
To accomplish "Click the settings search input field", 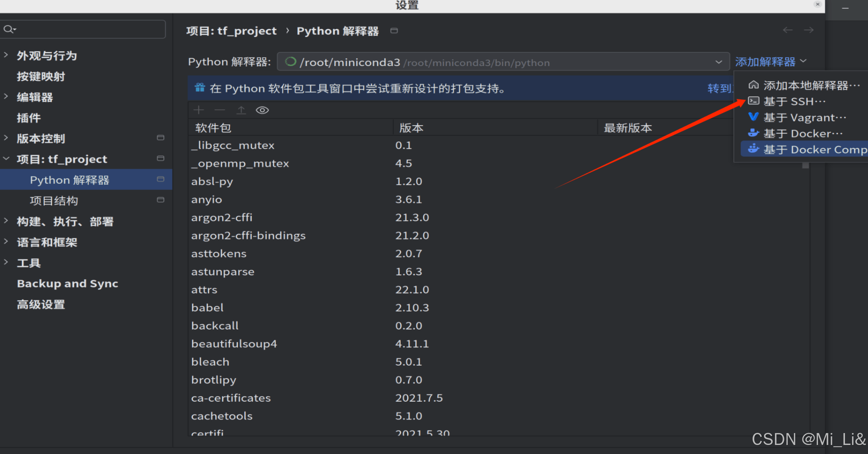I will point(83,29).
